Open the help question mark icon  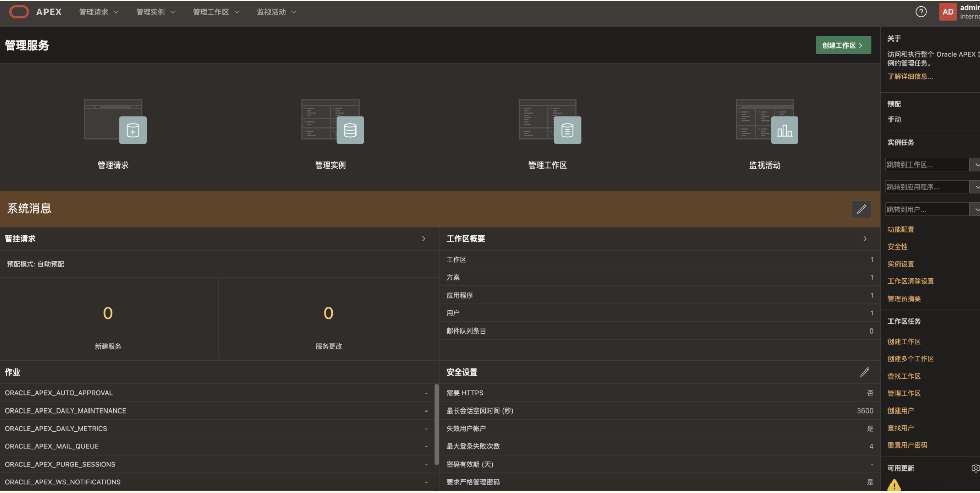point(921,12)
